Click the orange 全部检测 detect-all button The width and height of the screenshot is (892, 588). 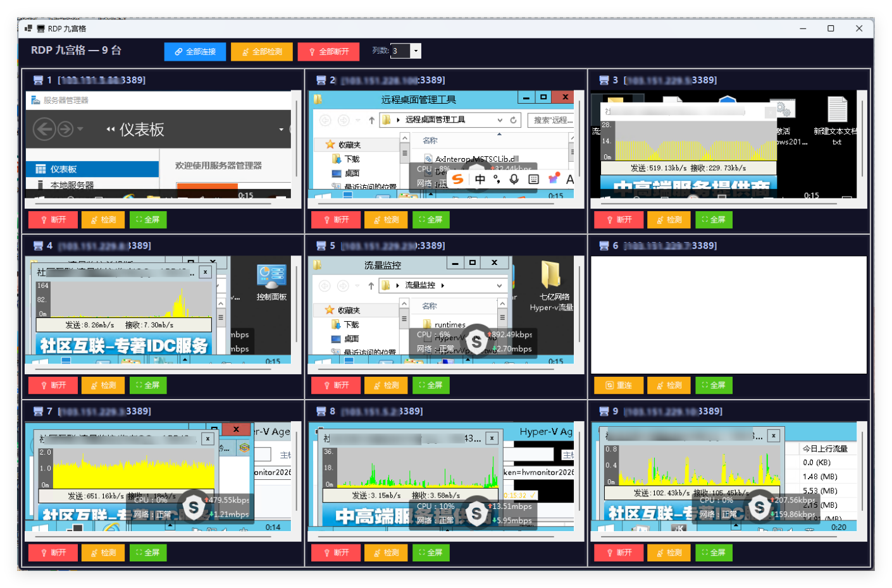coord(262,52)
